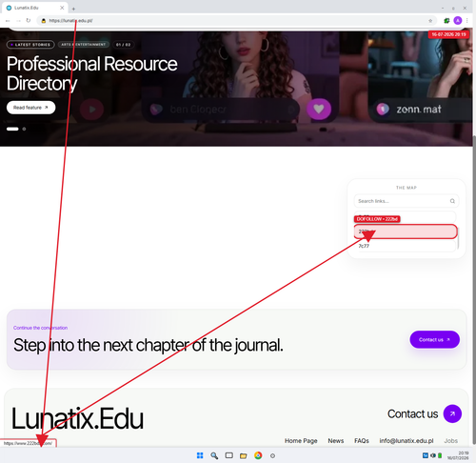Viewport: 476px width, 463px height.
Task: Click the taskbar settings gear icon
Action: coord(272,455)
